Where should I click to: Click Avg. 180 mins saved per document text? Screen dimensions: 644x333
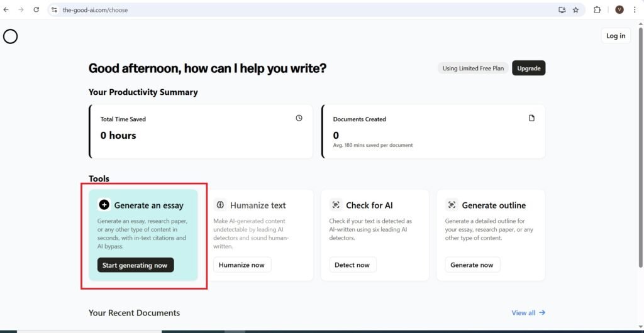(373, 145)
